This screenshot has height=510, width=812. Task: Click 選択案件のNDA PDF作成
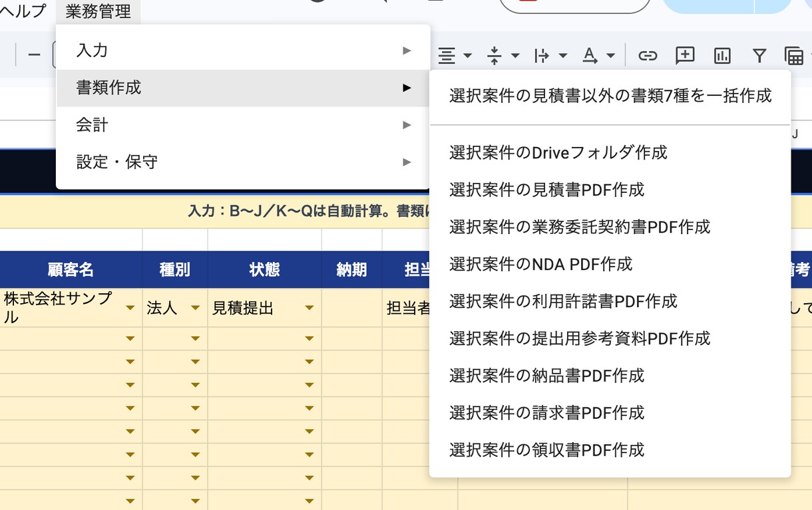click(610, 265)
